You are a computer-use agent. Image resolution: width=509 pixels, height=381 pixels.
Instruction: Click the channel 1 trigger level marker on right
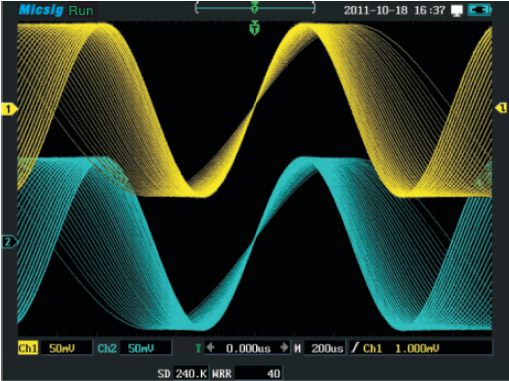(x=501, y=108)
